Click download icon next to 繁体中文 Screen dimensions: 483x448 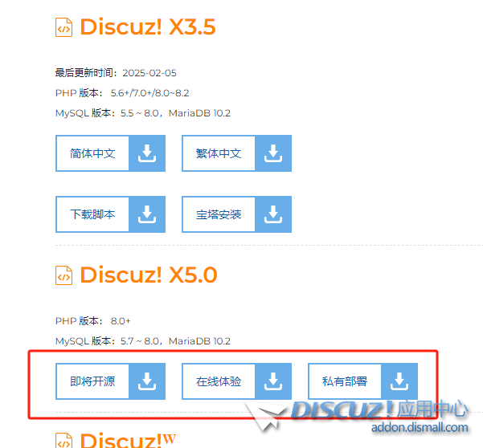(x=273, y=153)
